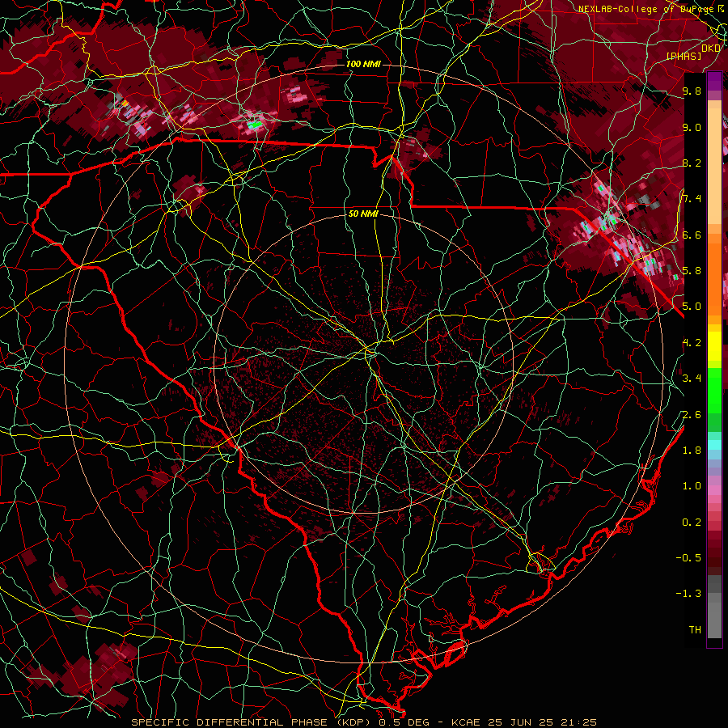Click the small arrow icon after DuPage
Image resolution: width=728 pixels, height=728 pixels.
721,8
